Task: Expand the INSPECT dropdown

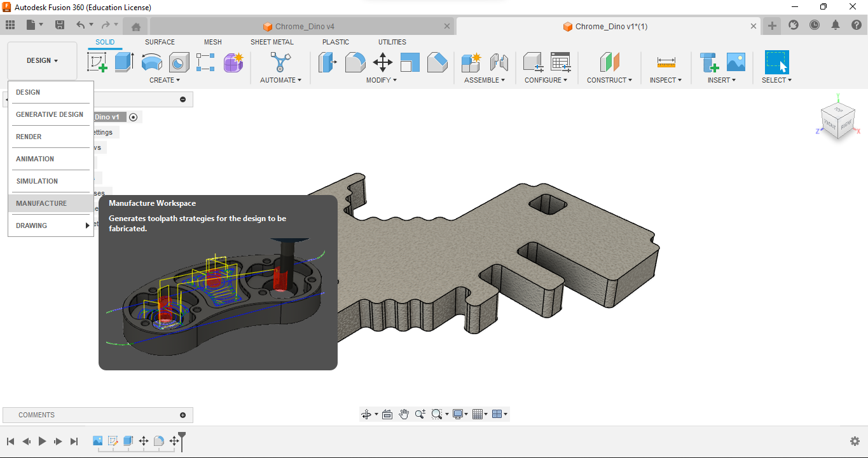Action: [x=666, y=80]
